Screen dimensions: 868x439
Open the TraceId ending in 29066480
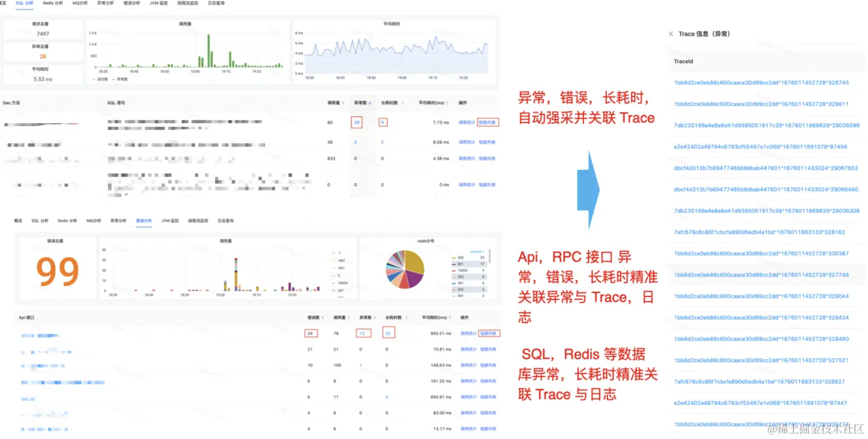click(x=766, y=189)
